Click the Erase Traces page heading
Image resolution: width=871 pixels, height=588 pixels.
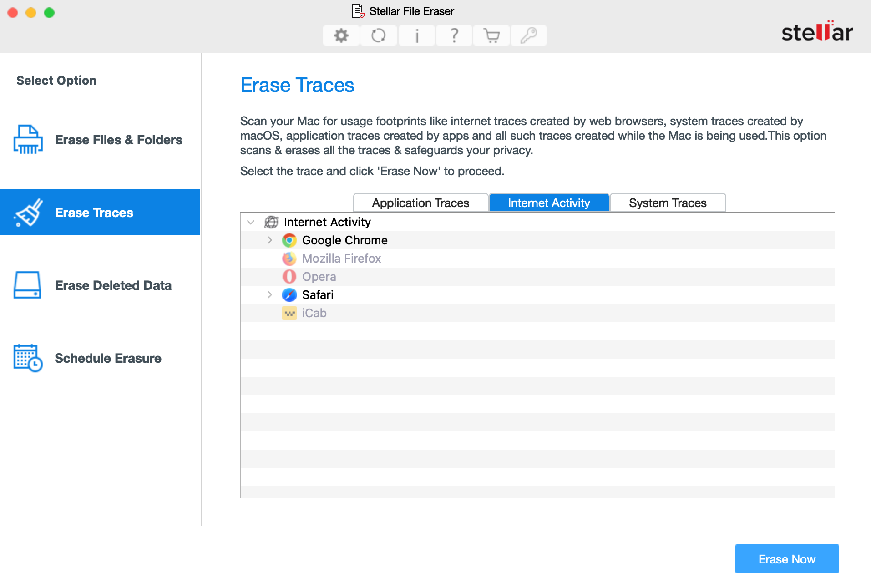pyautogui.click(x=297, y=85)
